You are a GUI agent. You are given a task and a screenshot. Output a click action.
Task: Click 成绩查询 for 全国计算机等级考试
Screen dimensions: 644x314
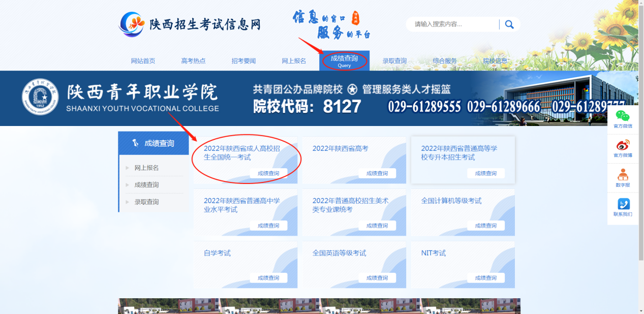coord(486,226)
